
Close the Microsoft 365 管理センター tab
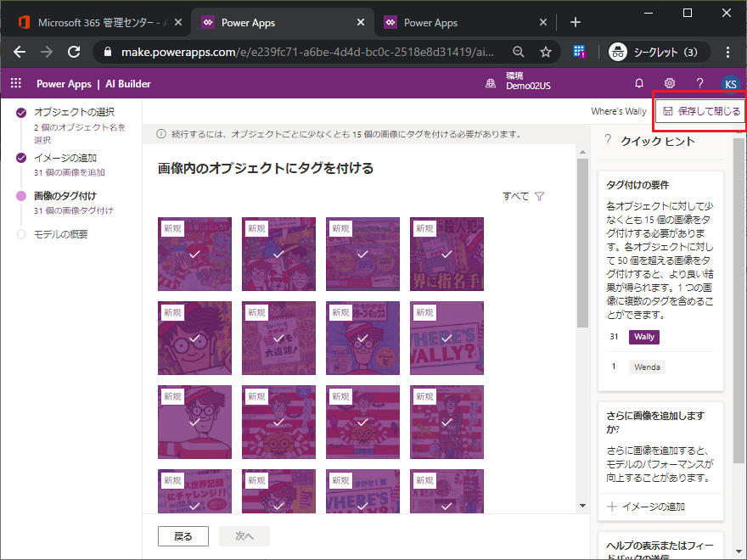pyautogui.click(x=177, y=22)
